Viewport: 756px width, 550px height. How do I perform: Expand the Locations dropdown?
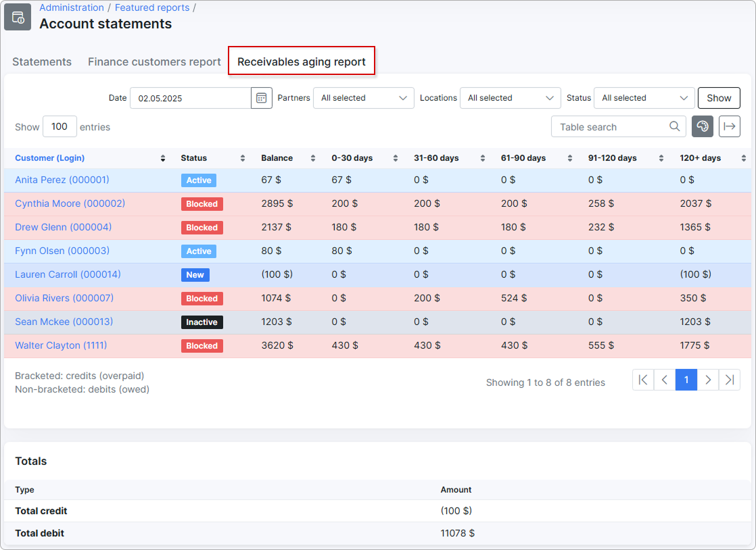(510, 98)
